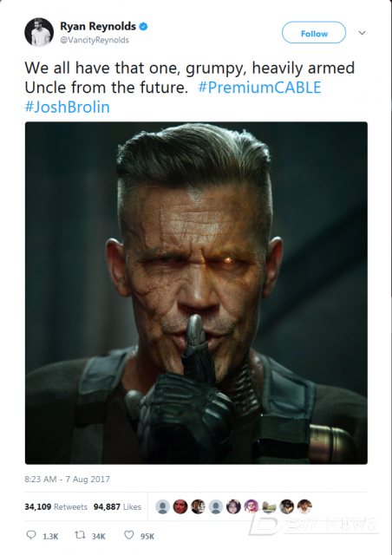Open Ryan Reynolds profile avatar
392x555 pixels.
point(39,32)
